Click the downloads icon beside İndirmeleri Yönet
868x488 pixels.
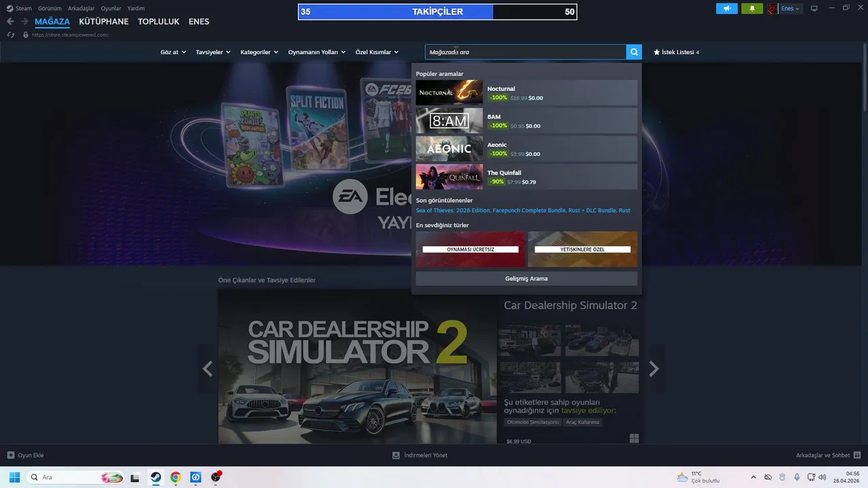point(396,455)
